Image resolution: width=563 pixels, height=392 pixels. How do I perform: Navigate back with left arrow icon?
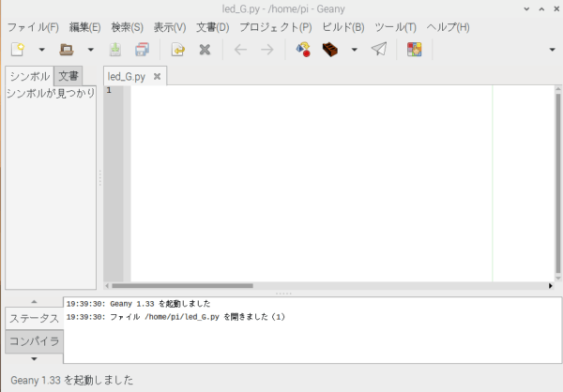(240, 50)
